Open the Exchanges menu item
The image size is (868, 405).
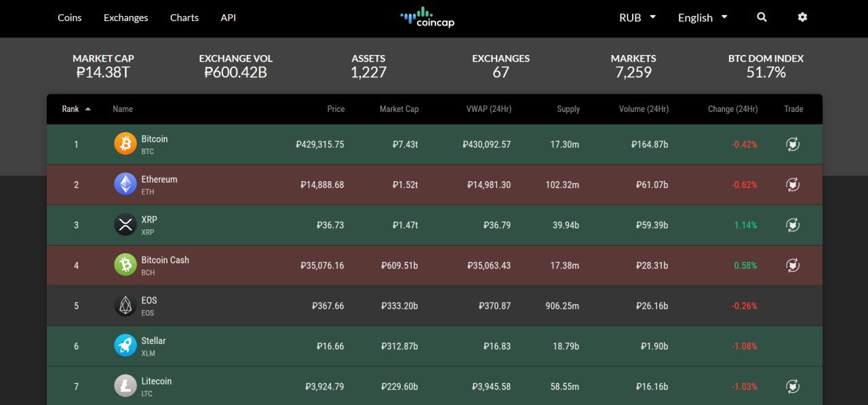[125, 18]
